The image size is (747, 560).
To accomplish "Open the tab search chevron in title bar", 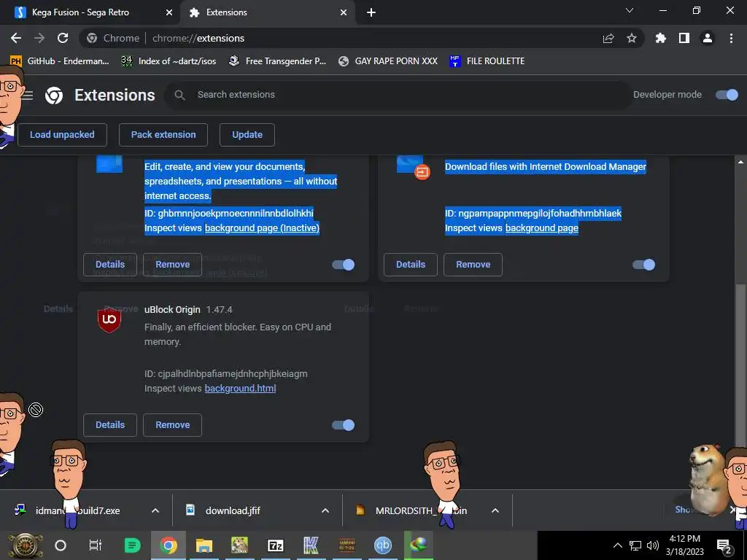I will [630, 10].
